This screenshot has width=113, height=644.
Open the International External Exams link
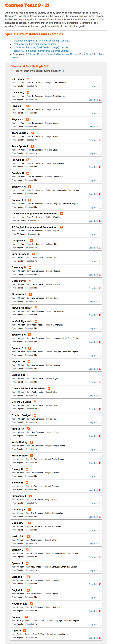[x=40, y=51]
